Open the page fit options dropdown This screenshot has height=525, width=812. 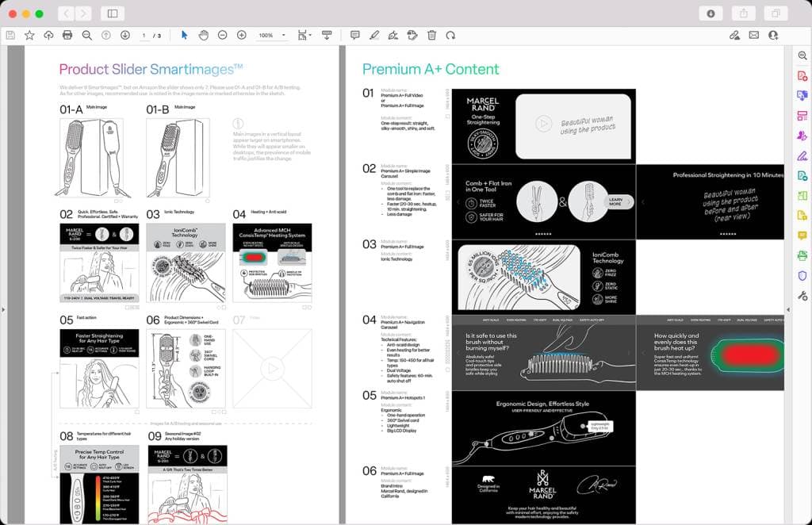[304, 35]
